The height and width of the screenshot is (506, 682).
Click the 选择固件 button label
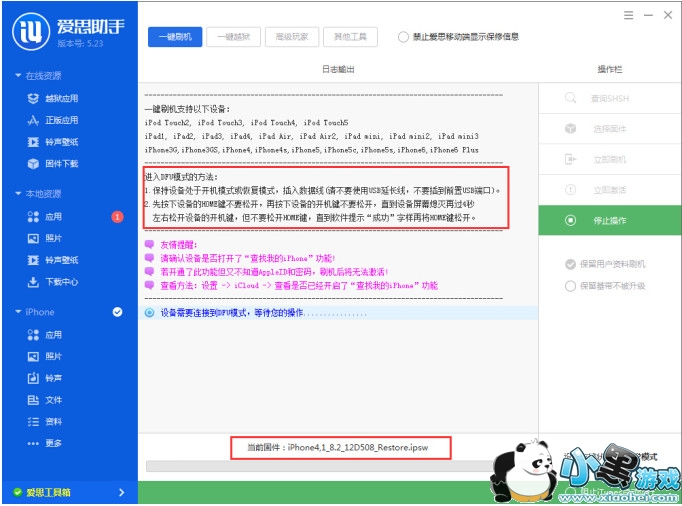(x=610, y=129)
